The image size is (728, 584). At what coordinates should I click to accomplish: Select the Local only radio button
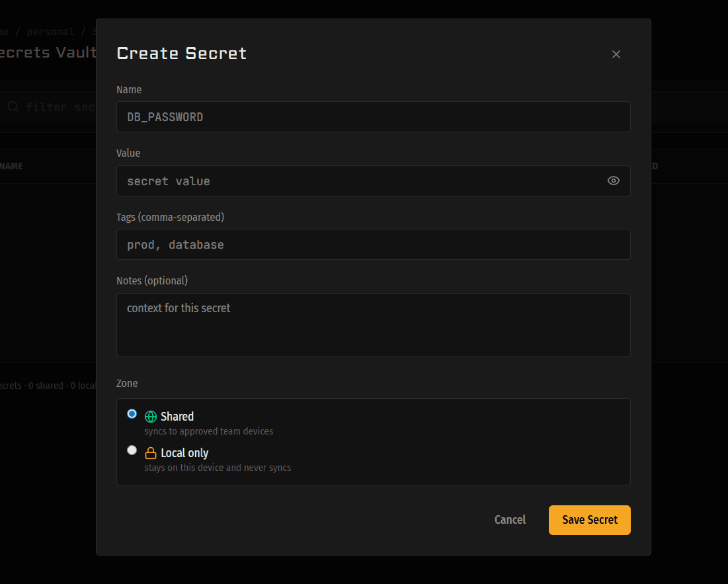(x=132, y=450)
